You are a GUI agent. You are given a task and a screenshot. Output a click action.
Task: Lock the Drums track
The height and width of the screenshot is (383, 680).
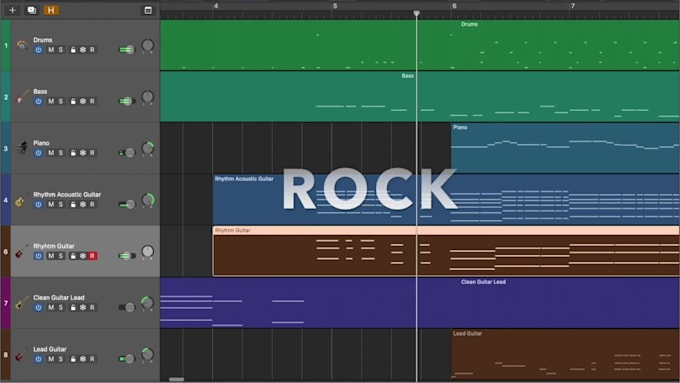pos(73,50)
